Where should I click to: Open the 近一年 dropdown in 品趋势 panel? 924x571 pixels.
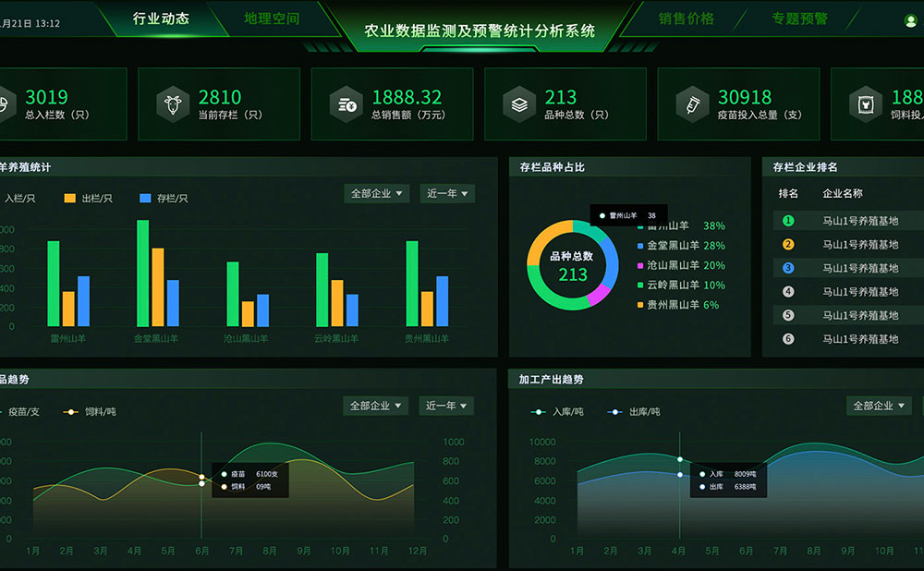[x=447, y=406]
